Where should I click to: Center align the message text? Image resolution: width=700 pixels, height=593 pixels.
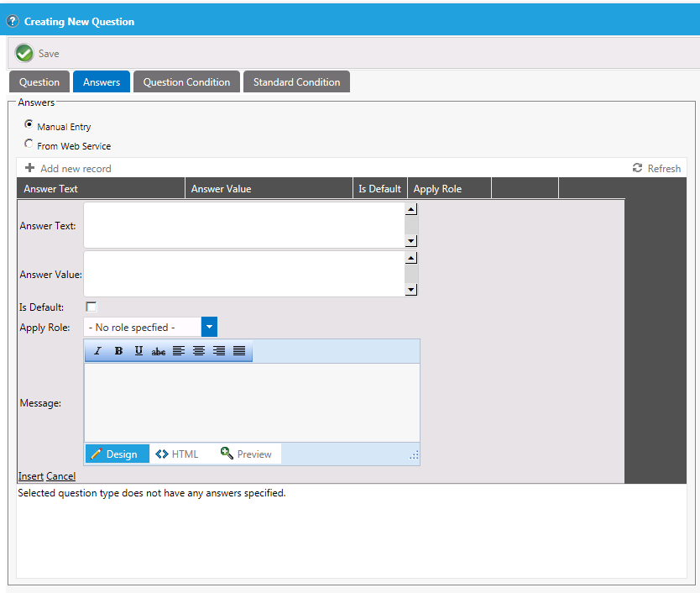199,351
